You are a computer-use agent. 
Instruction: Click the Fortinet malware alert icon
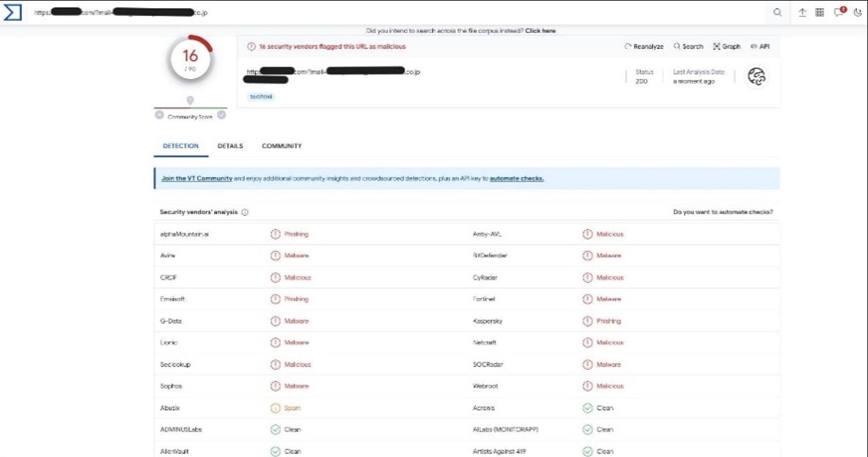(x=587, y=300)
